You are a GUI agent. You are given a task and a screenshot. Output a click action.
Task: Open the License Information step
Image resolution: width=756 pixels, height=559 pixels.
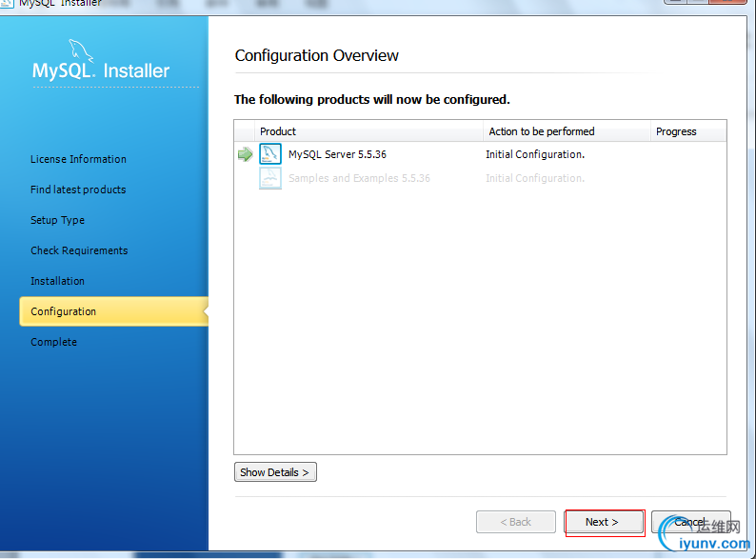coord(78,159)
